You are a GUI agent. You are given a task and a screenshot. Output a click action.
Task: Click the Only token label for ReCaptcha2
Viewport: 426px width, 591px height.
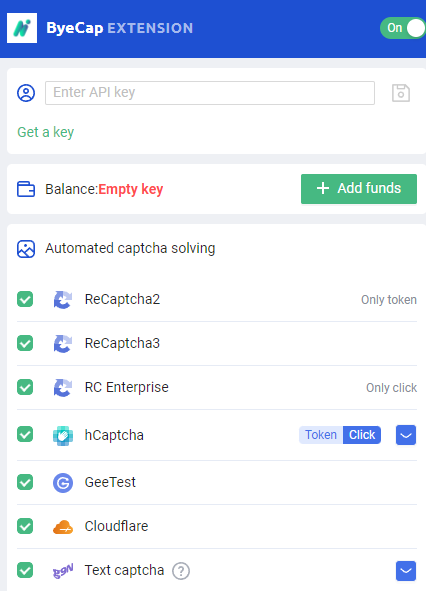(x=389, y=300)
